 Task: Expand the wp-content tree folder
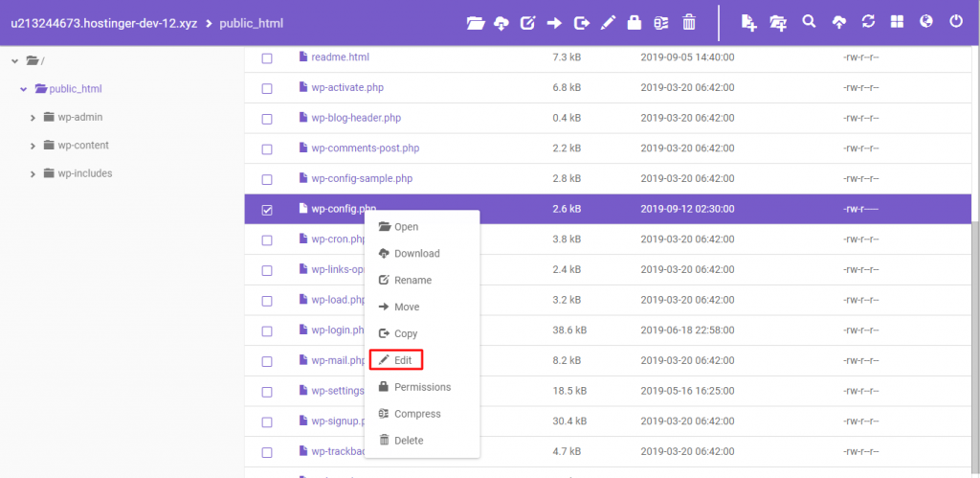33,146
